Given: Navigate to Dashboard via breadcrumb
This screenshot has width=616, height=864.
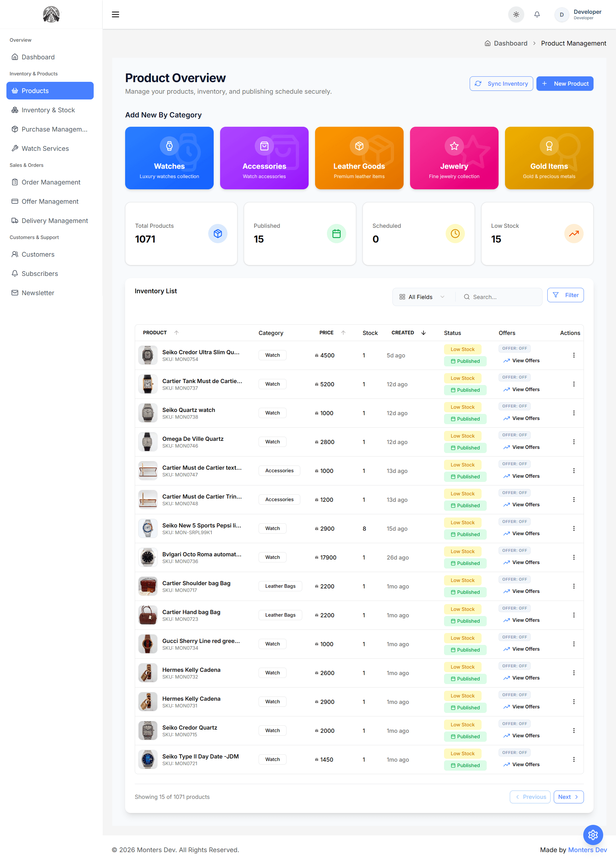Looking at the screenshot, I should [x=510, y=43].
